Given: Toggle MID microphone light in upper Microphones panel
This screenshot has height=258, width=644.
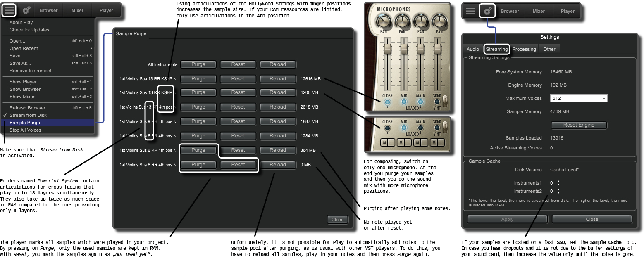Looking at the screenshot, I should (404, 102).
